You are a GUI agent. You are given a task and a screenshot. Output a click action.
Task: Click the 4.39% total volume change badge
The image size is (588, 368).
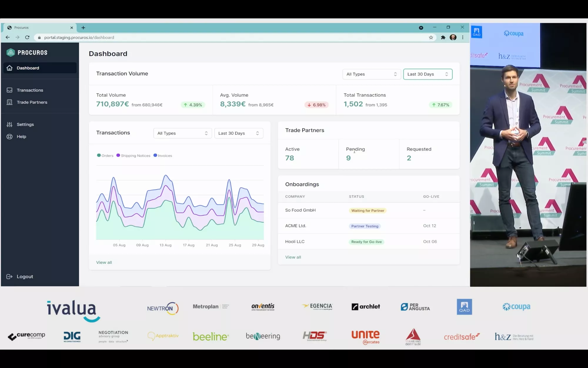193,105
